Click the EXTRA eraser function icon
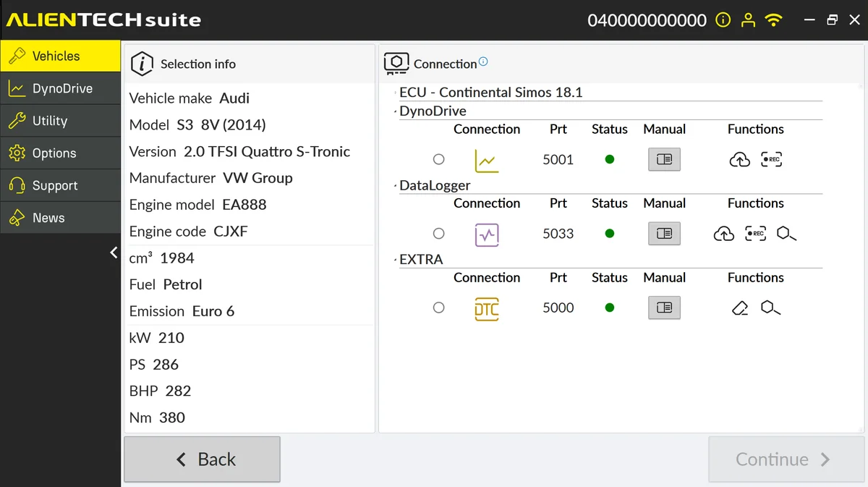 pos(739,308)
